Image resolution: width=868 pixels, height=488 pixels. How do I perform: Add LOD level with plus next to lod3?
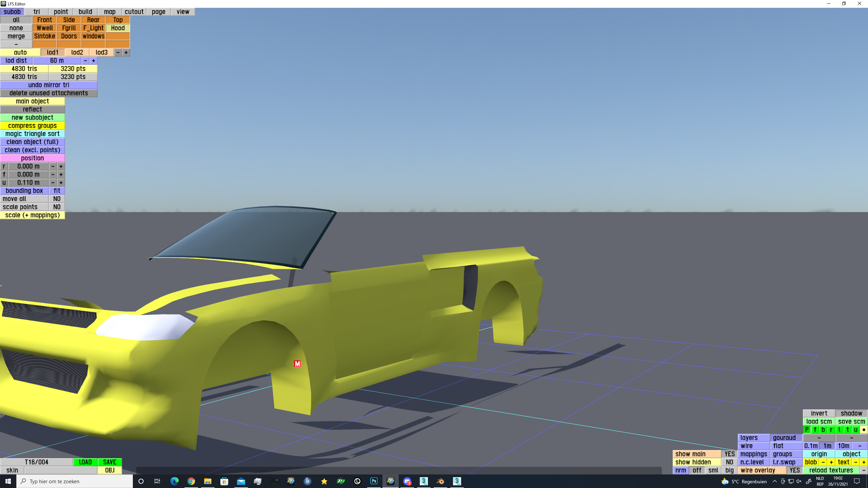coord(126,53)
